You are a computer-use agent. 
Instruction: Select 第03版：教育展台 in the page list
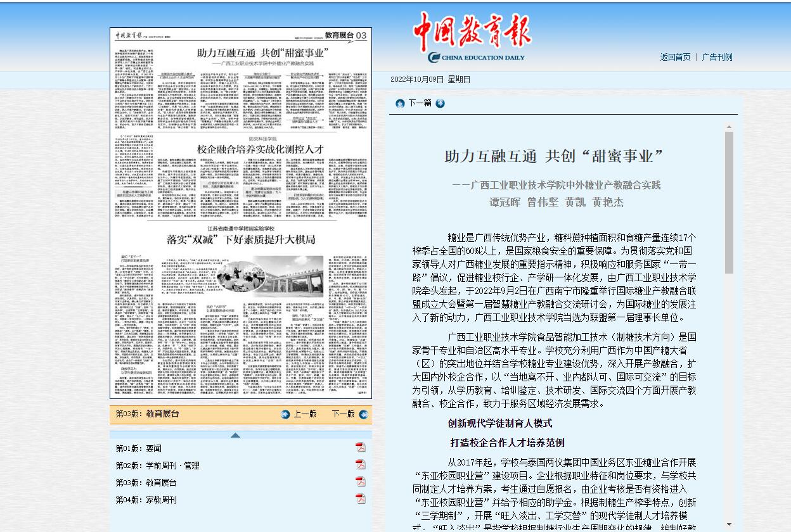pyautogui.click(x=146, y=483)
